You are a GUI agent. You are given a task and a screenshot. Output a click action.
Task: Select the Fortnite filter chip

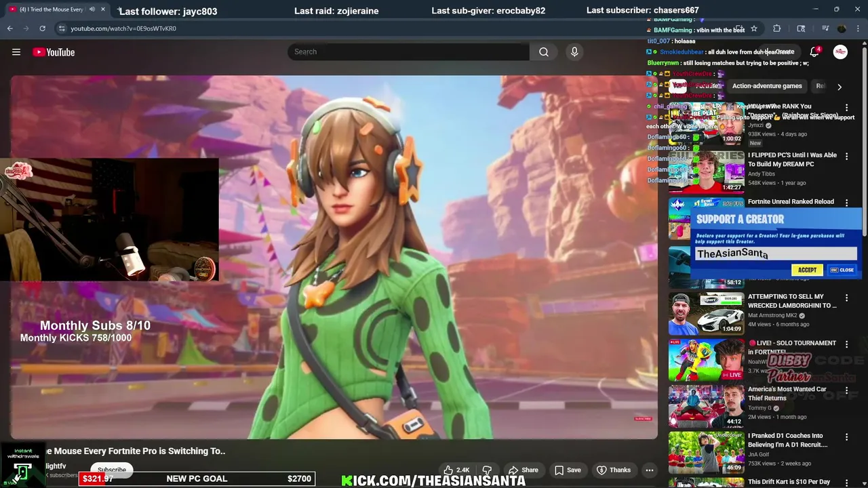coord(706,86)
